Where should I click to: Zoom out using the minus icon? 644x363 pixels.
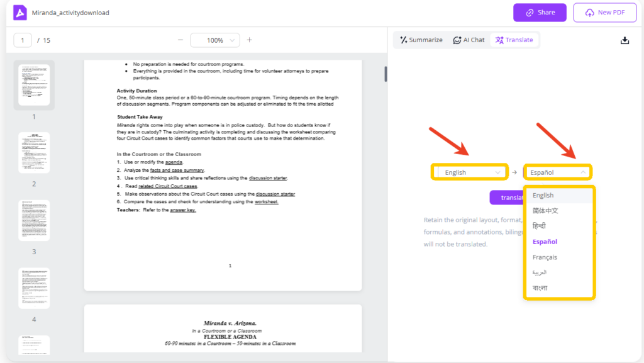tap(180, 40)
